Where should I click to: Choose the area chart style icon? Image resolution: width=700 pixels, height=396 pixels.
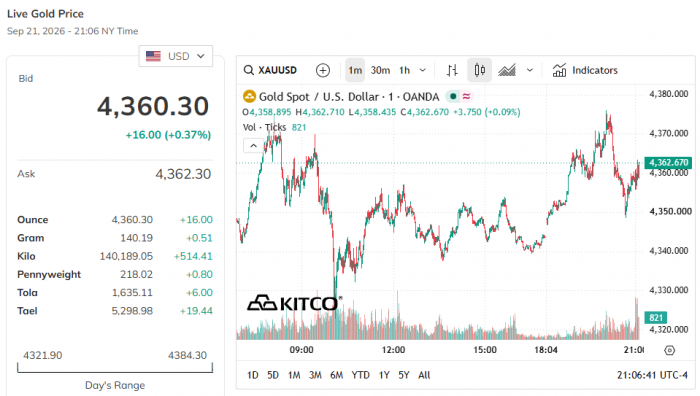coord(507,70)
